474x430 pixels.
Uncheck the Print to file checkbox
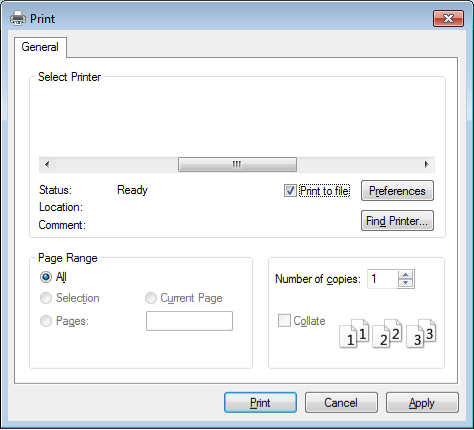coord(290,191)
